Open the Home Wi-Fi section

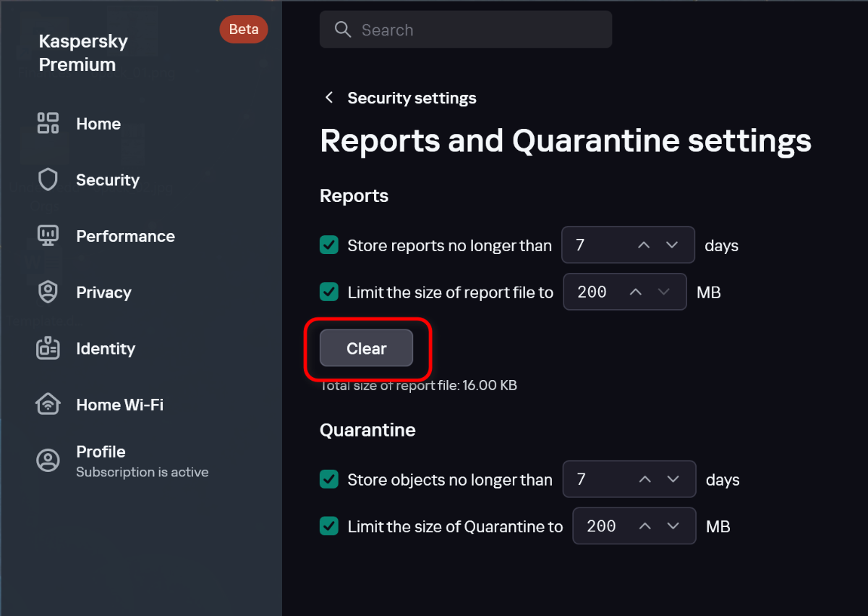(x=120, y=405)
